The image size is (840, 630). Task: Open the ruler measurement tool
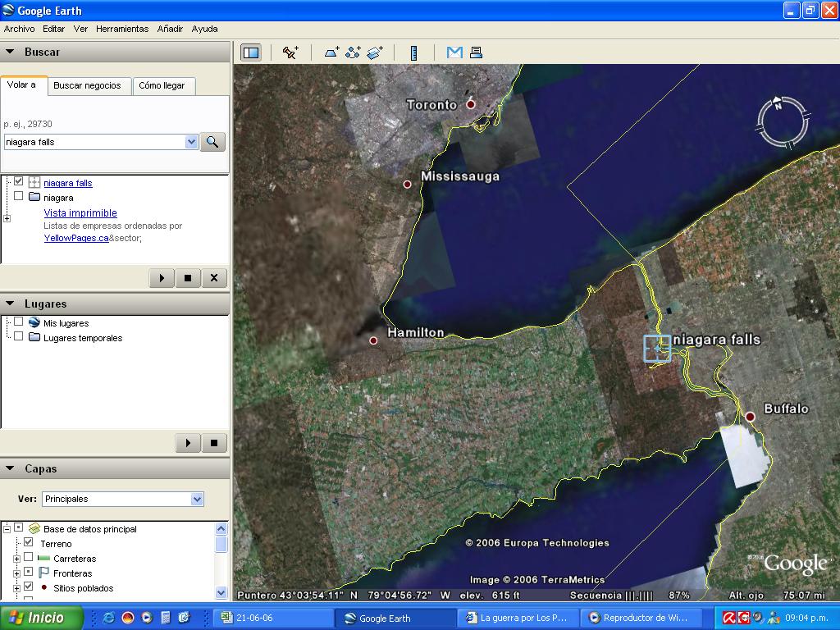pos(413,52)
